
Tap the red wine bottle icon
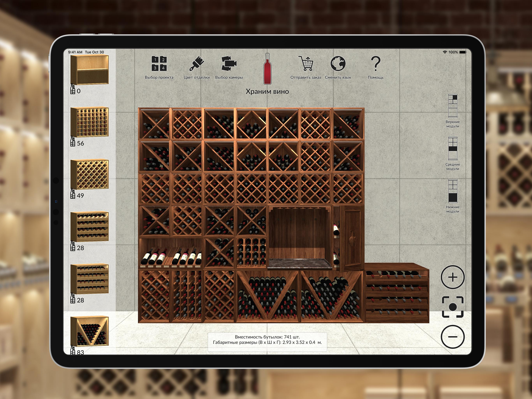pyautogui.click(x=267, y=69)
